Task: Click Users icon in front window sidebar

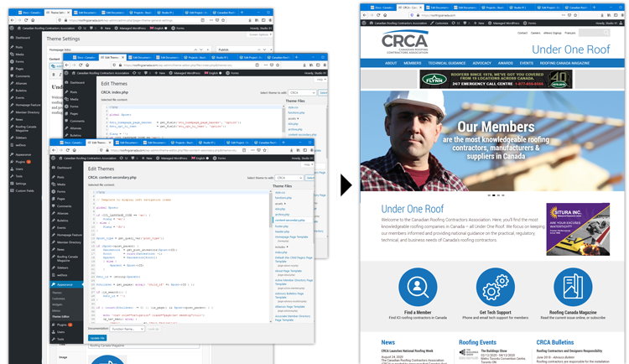Action: [54, 332]
